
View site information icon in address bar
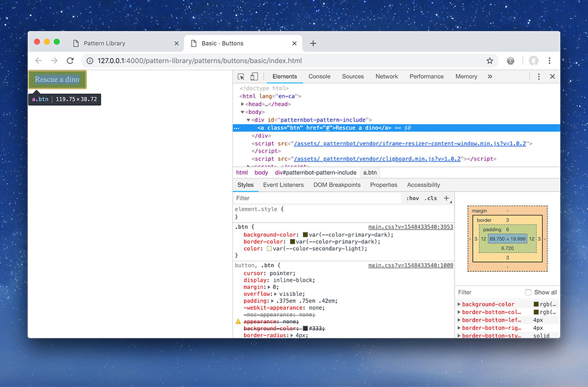pos(89,60)
